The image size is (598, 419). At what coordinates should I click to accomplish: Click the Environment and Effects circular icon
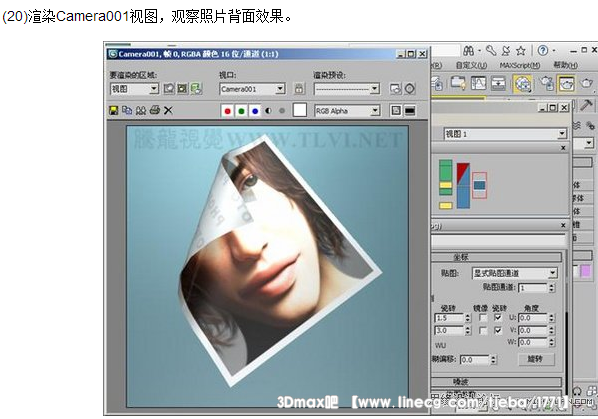point(410,89)
